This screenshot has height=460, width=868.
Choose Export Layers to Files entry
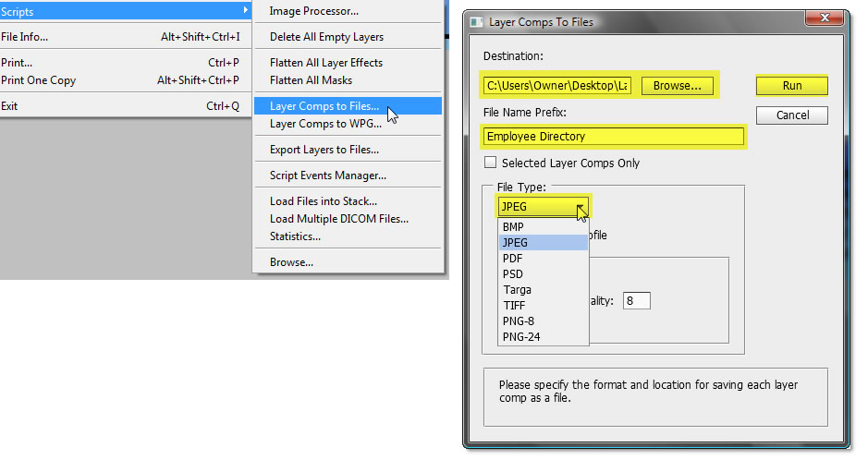coord(324,150)
